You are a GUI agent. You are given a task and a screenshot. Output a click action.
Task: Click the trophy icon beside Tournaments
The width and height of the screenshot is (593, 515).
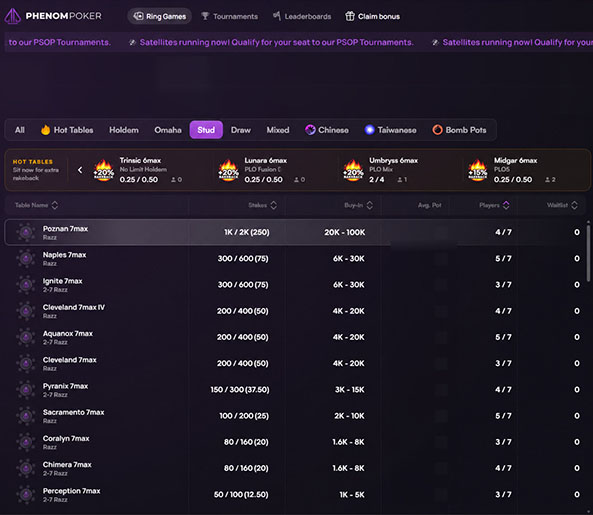(205, 16)
